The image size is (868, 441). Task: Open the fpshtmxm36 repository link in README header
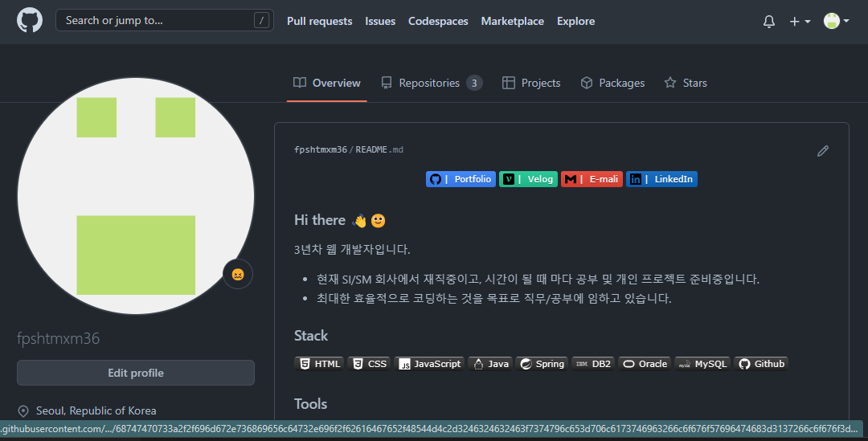[x=321, y=149]
